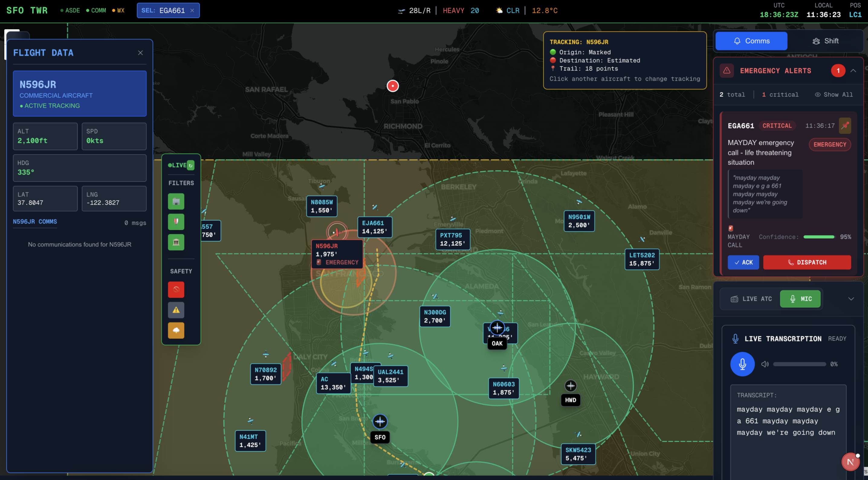Click the shield filter icon
Viewport: 868px width, 480px height.
point(176,222)
